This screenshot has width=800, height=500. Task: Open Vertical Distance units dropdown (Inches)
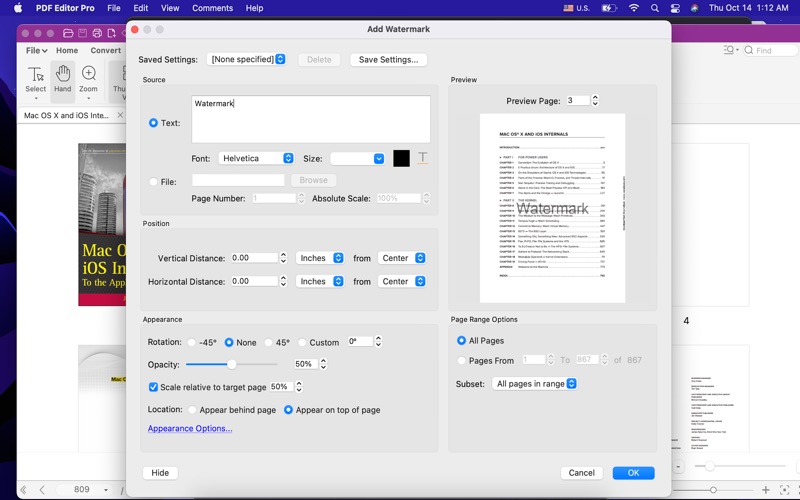point(320,258)
